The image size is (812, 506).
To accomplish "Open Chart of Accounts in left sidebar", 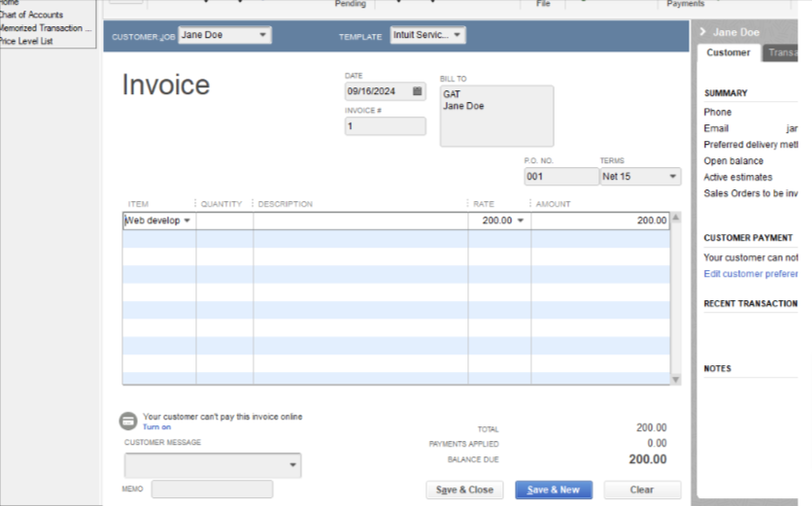I will (x=31, y=16).
